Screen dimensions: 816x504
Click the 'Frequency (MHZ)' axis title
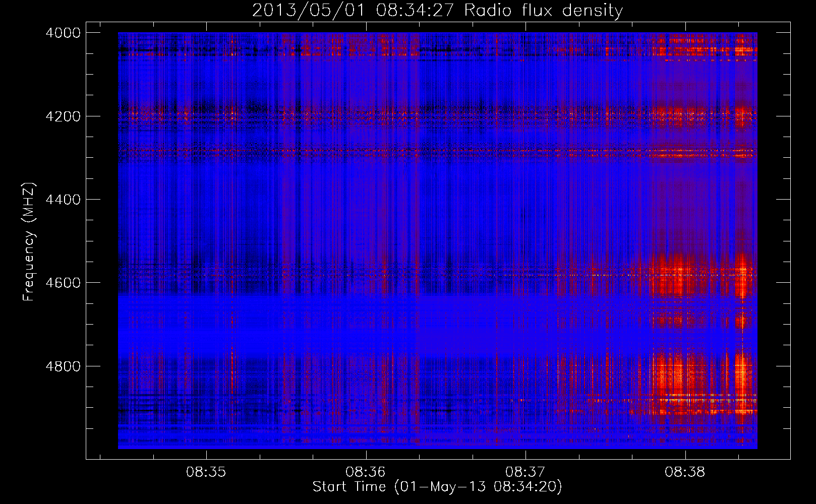(x=29, y=242)
